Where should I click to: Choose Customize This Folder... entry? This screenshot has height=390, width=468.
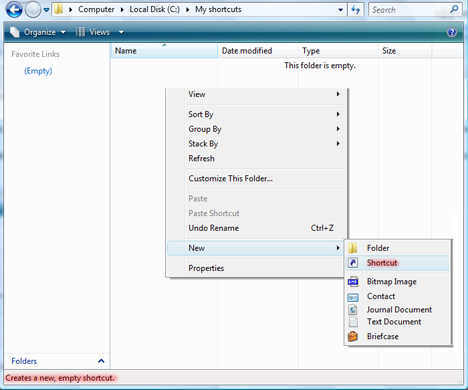pos(256,178)
